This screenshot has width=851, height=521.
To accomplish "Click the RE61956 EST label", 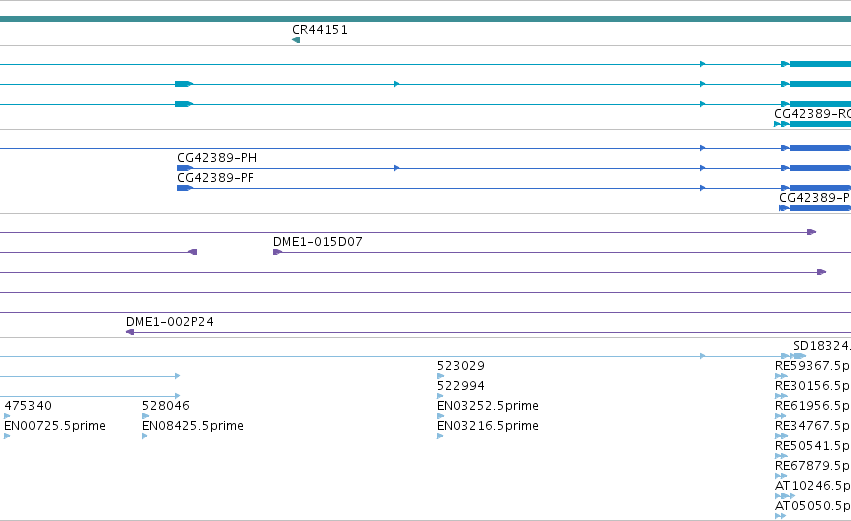I will tap(812, 406).
